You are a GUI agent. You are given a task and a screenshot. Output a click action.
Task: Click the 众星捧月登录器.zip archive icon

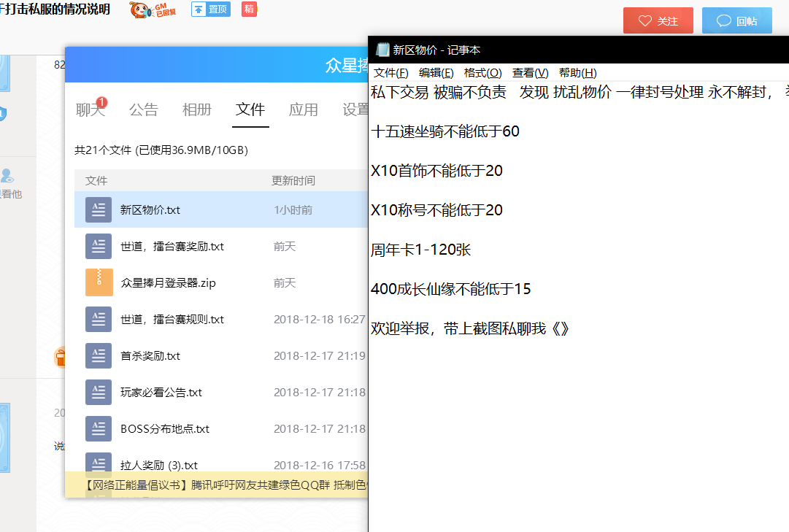pos(99,283)
